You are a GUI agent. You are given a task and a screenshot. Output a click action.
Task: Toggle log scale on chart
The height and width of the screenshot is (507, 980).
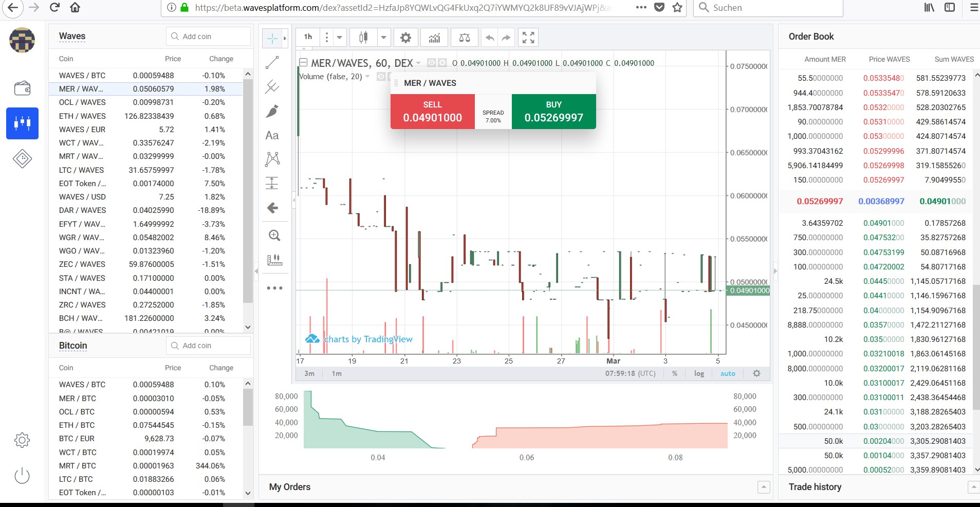699,373
